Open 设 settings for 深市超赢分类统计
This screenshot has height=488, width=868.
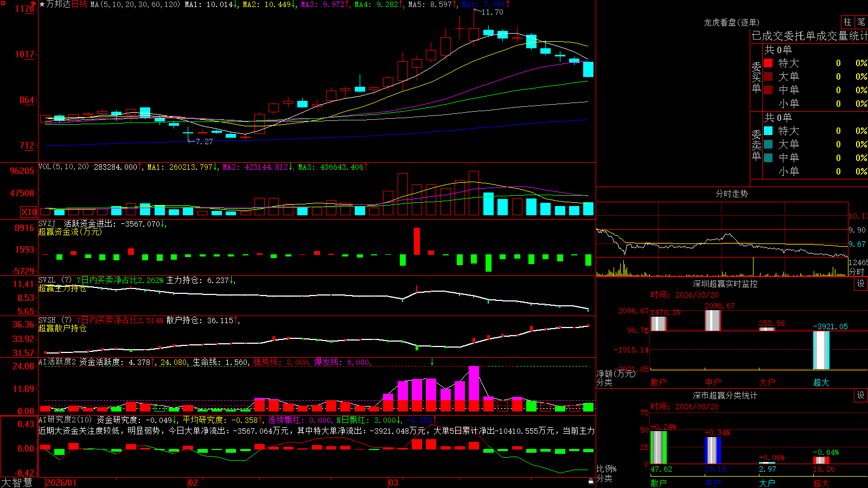pyautogui.click(x=861, y=395)
